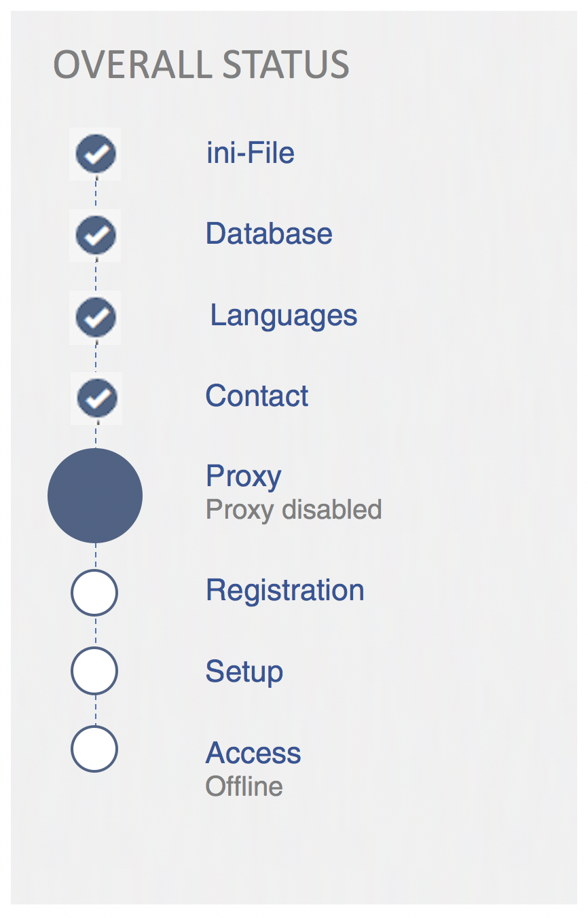The width and height of the screenshot is (588, 918).
Task: Select the Proxy step label
Action: tap(243, 476)
